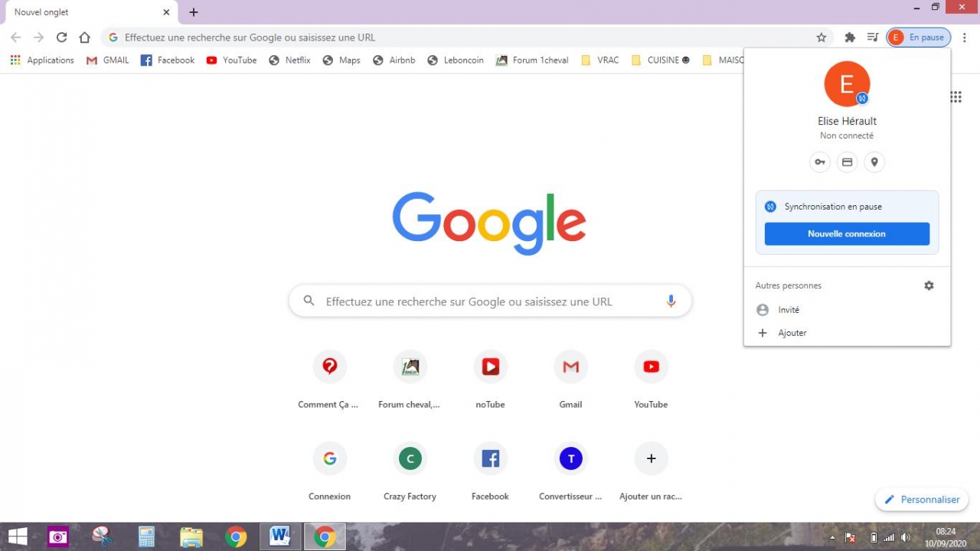
Task: Open payment methods card icon
Action: [x=847, y=162]
